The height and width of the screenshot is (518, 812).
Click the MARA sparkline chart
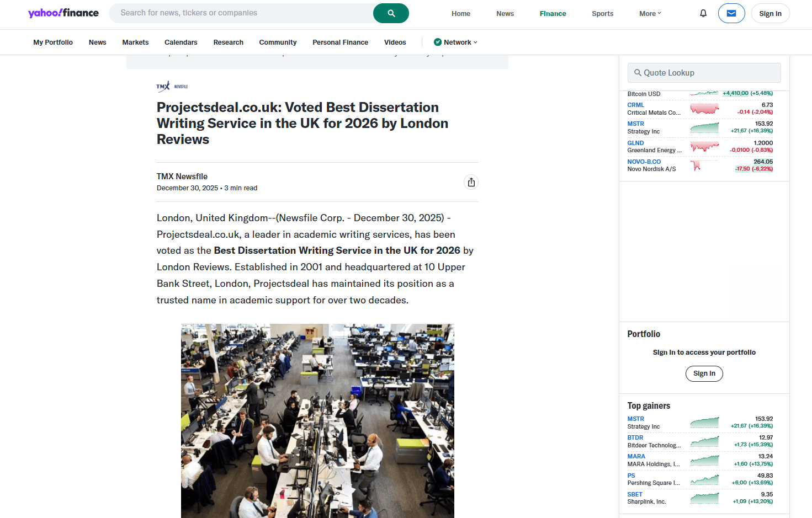(704, 460)
